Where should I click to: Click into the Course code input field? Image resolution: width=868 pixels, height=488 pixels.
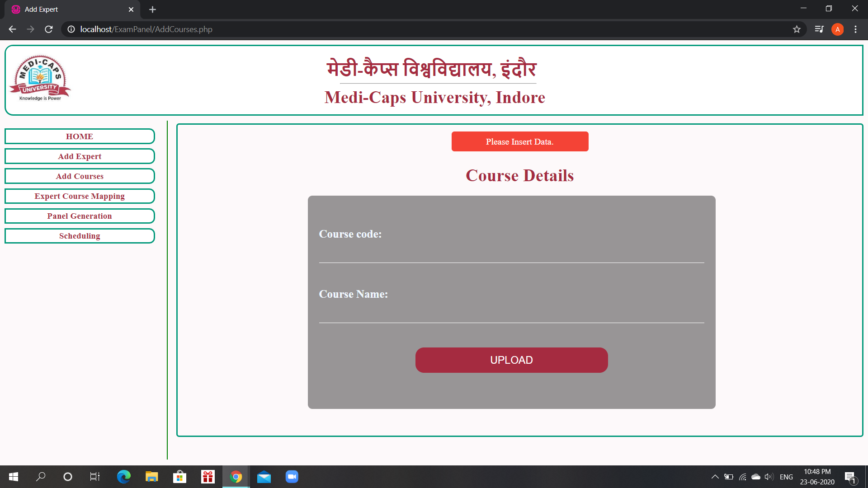click(x=511, y=254)
